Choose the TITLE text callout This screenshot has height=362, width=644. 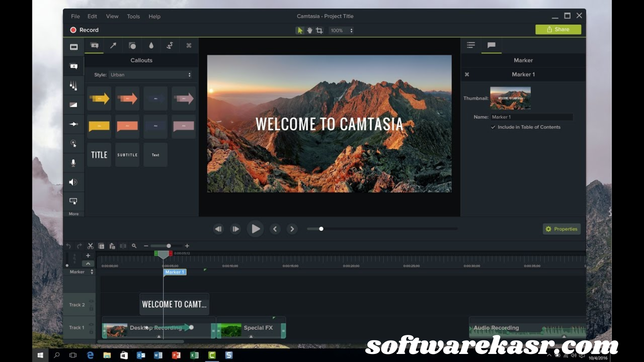tap(99, 155)
